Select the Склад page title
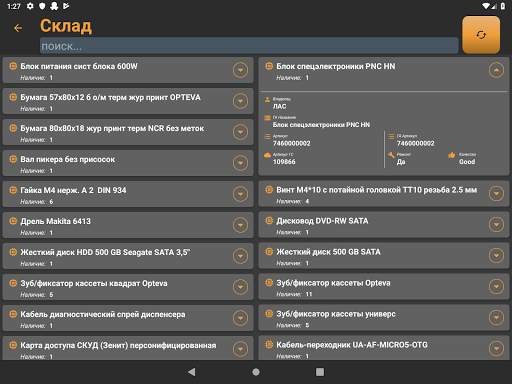This screenshot has height=384, width=512. coord(66,26)
